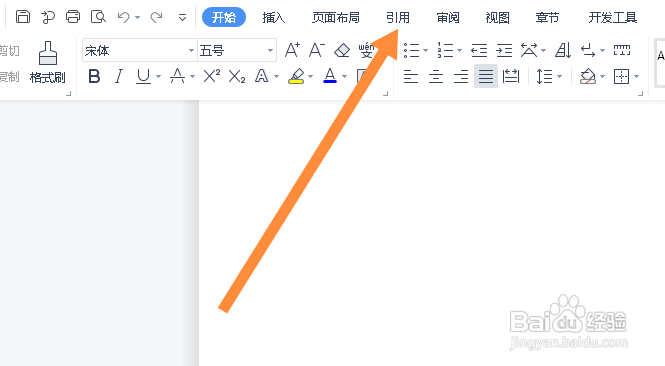Decrease font size with A- icon
The width and height of the screenshot is (665, 366).
tap(317, 50)
